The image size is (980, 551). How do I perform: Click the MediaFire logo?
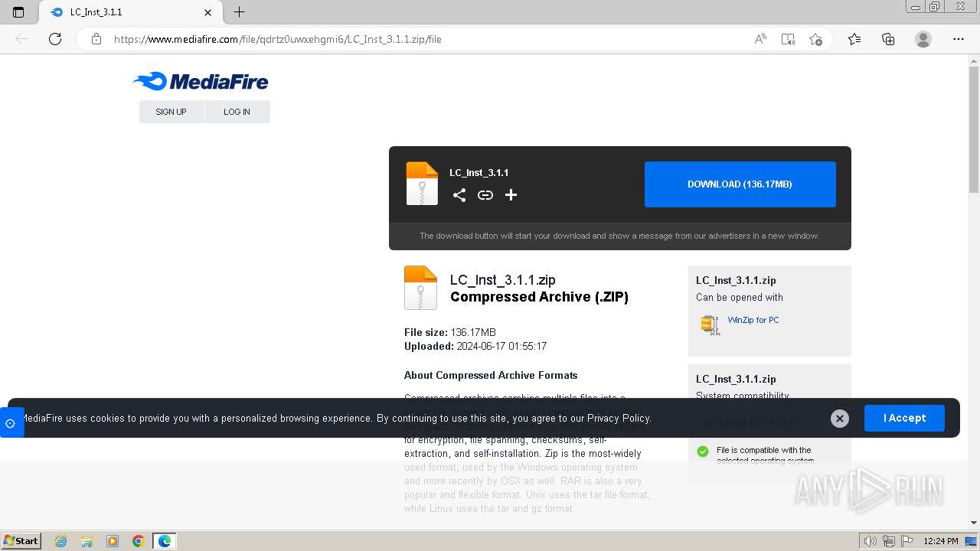tap(201, 81)
